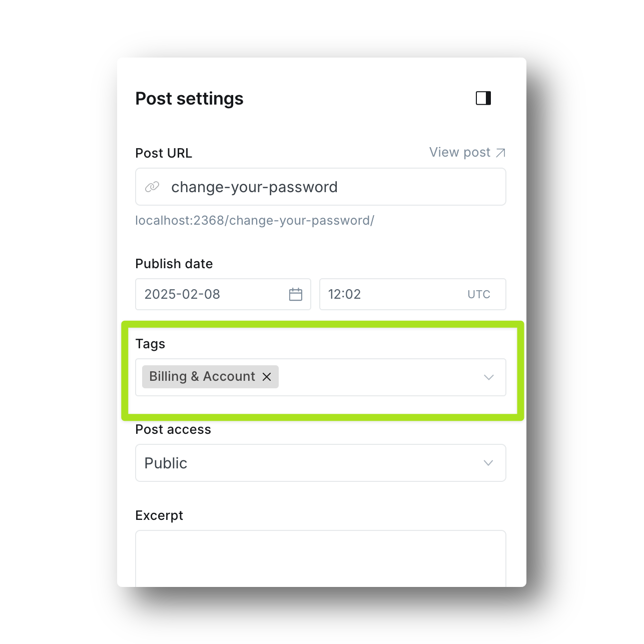Remove the Billing & Account tag

click(267, 377)
